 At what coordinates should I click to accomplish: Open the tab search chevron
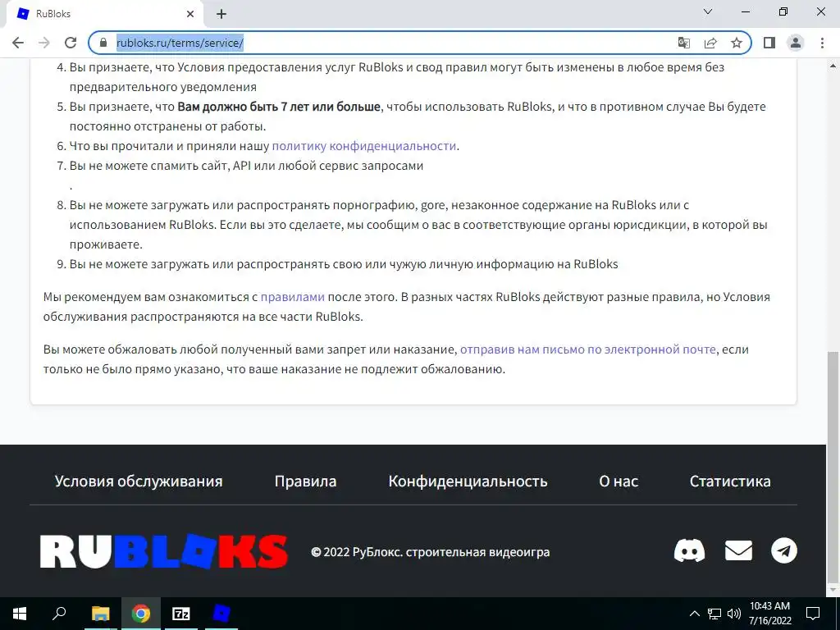click(708, 11)
